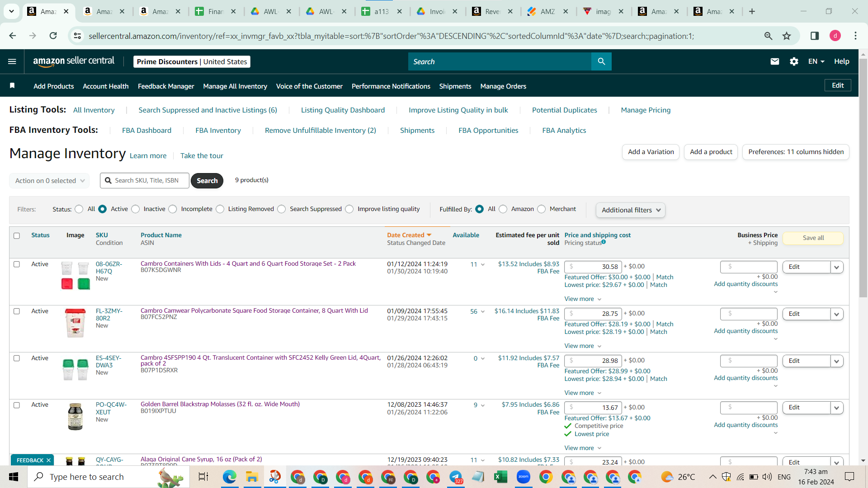Open the Chrome profile avatar

point(835,36)
